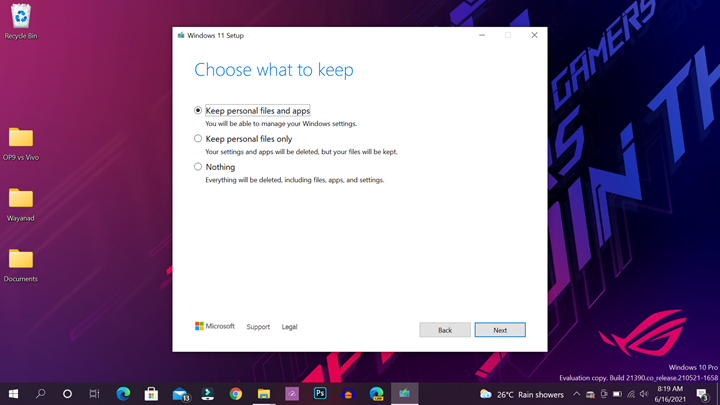Launch Microsoft Edge from taskbar
The image size is (720, 405).
tap(123, 394)
